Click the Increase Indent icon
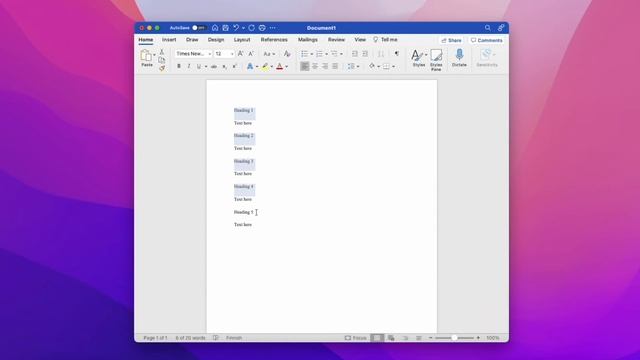Screen dimensions: 640x360 (x=365, y=54)
